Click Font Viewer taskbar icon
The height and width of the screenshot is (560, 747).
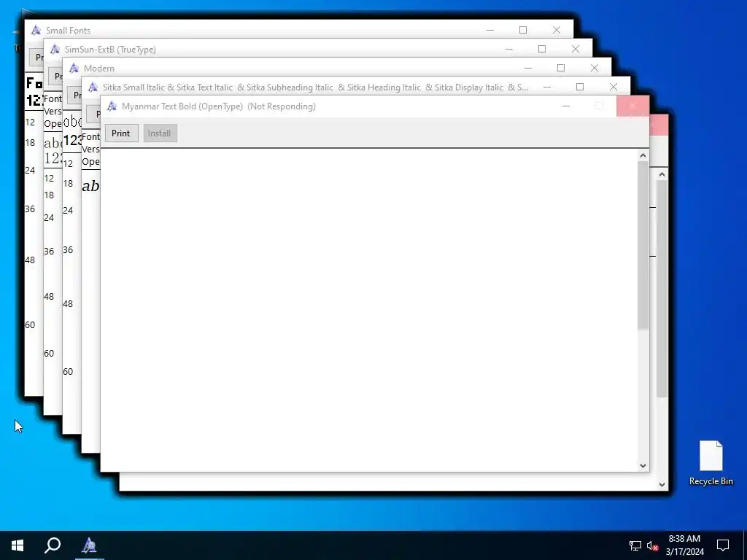pos(89,545)
